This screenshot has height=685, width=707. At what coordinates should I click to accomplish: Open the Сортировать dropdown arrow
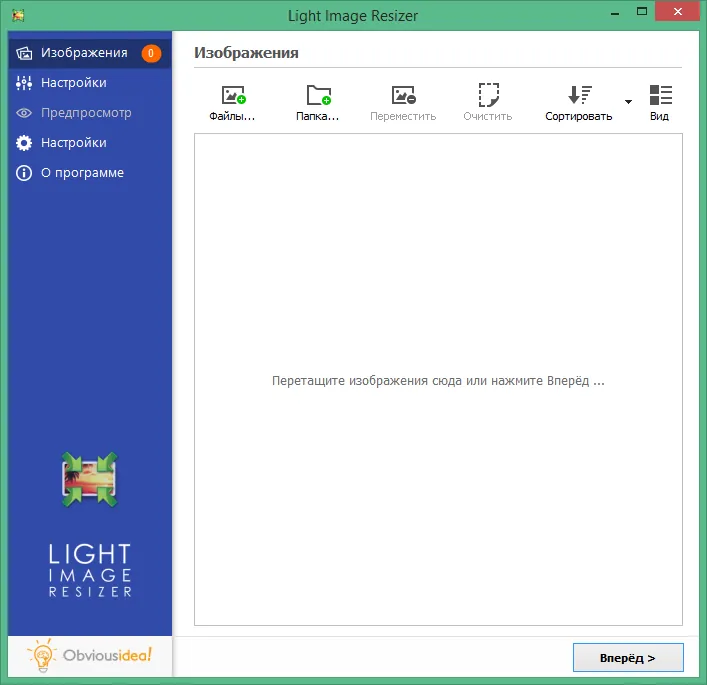click(x=628, y=102)
